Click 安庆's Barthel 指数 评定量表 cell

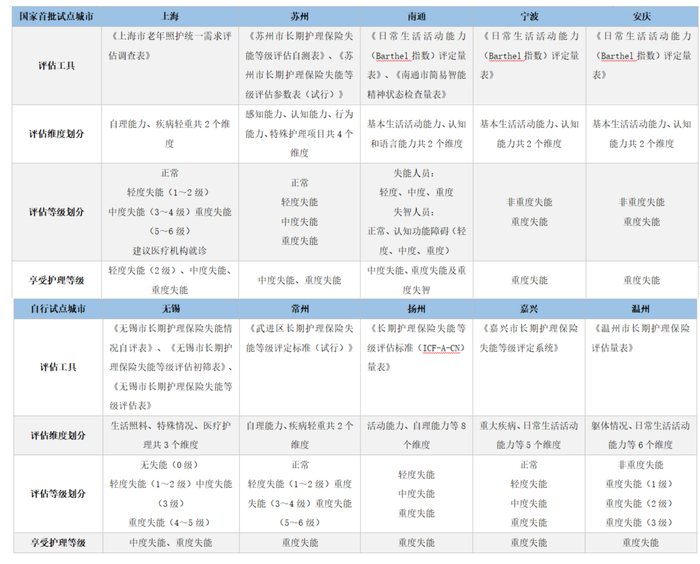tap(642, 66)
